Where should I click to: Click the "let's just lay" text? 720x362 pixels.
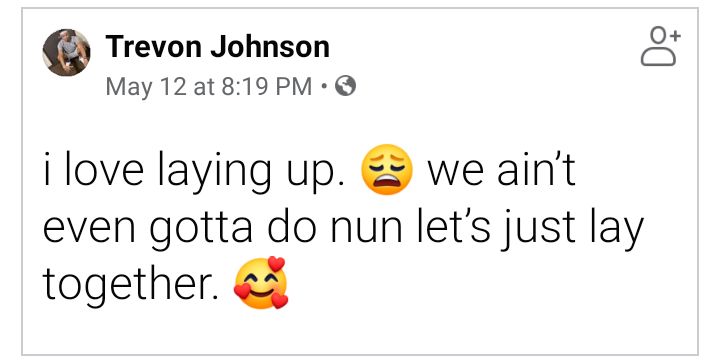[x=530, y=229]
